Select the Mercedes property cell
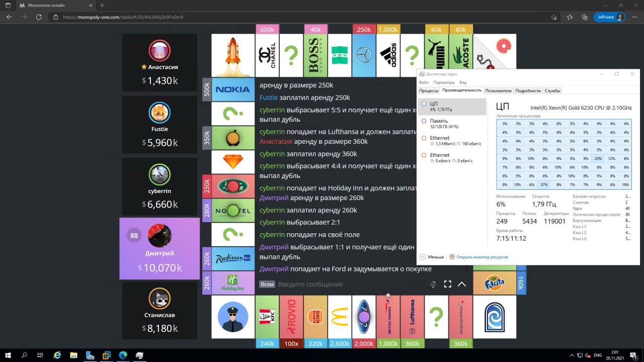Image resolution: width=644 pixels, height=362 pixels. pyautogui.click(x=364, y=55)
